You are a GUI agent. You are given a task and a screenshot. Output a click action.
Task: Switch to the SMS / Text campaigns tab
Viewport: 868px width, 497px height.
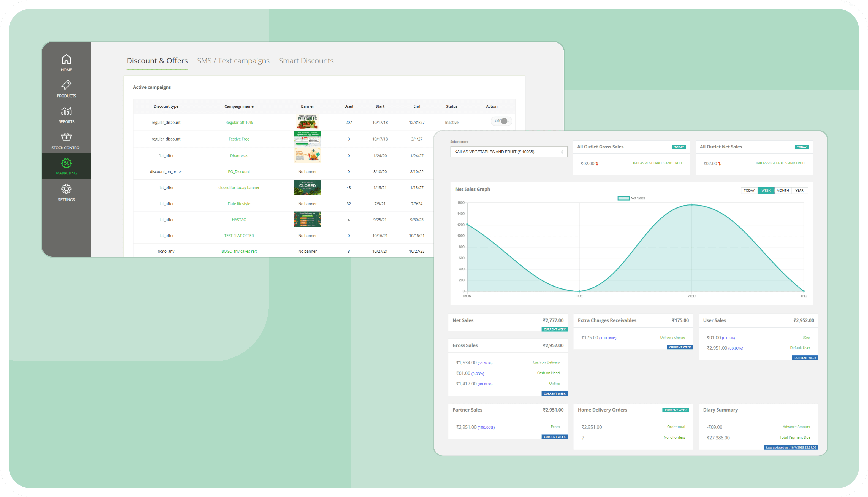[233, 60]
